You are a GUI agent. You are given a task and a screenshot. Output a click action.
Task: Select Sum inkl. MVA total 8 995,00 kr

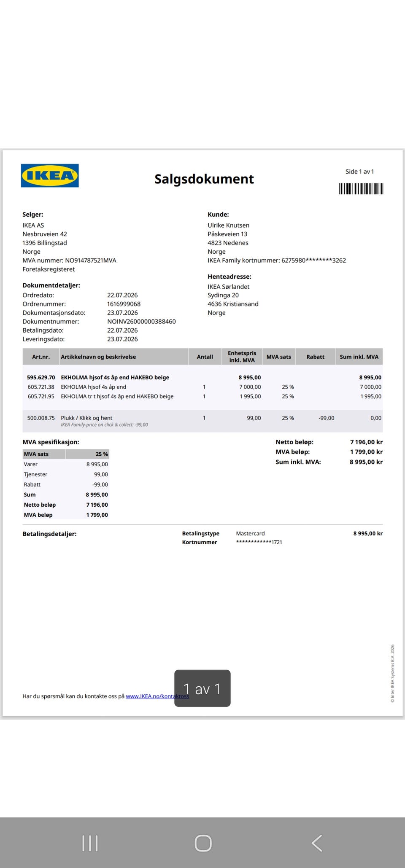tap(366, 462)
